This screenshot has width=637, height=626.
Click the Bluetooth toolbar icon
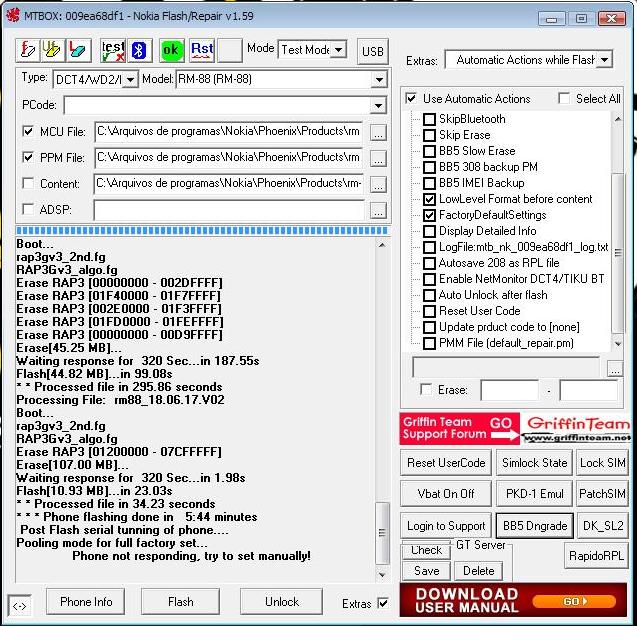[139, 50]
